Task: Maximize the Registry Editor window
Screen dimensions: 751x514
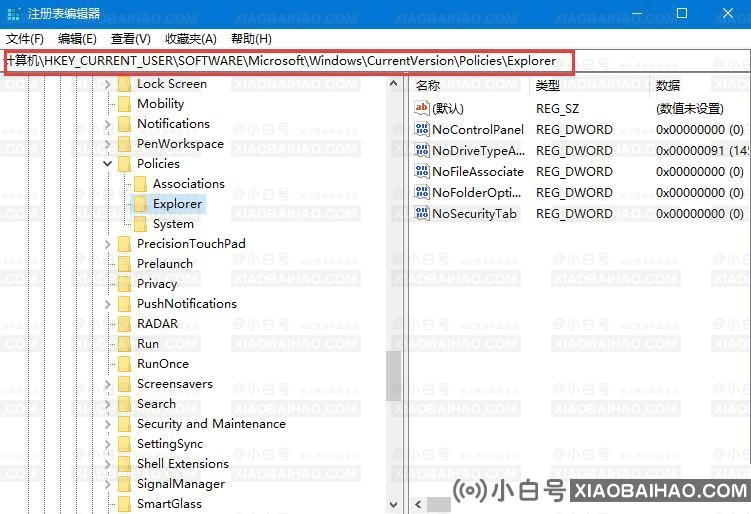Action: [x=682, y=13]
